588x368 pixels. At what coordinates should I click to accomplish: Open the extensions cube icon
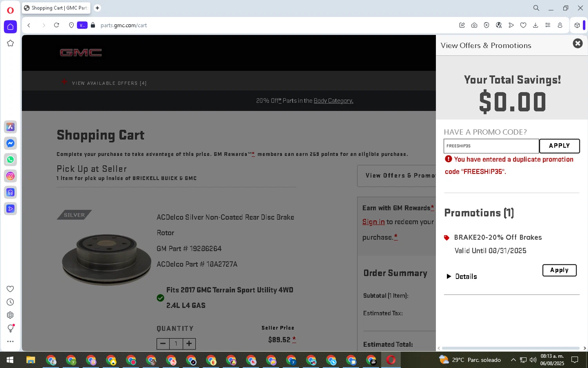point(577,25)
